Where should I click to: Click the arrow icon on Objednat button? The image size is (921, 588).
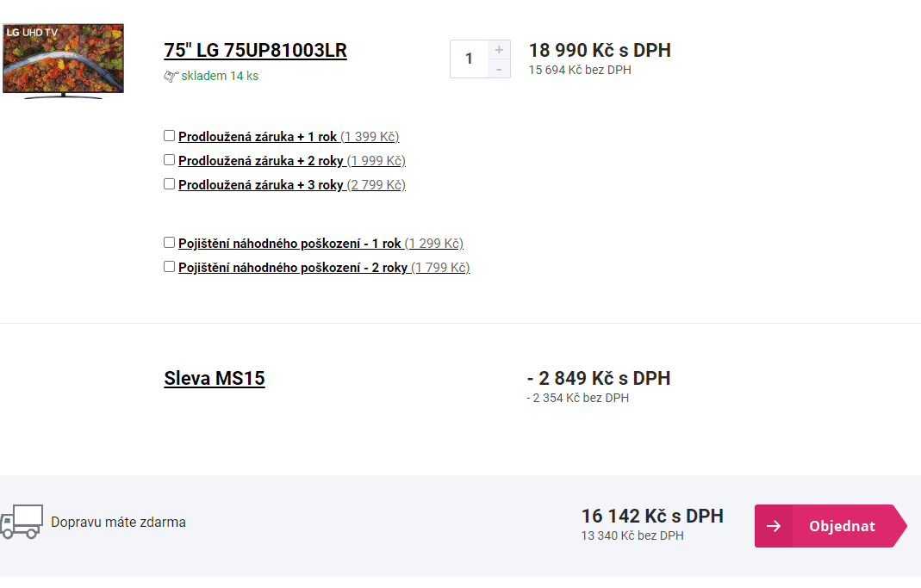pyautogui.click(x=774, y=526)
